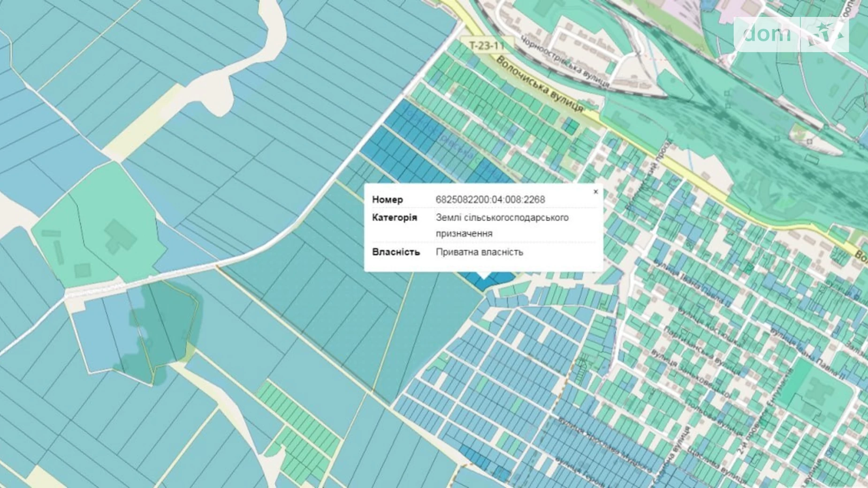This screenshot has width=868, height=488.
Task: Click the T-23-11 road shield
Action: click(x=487, y=46)
